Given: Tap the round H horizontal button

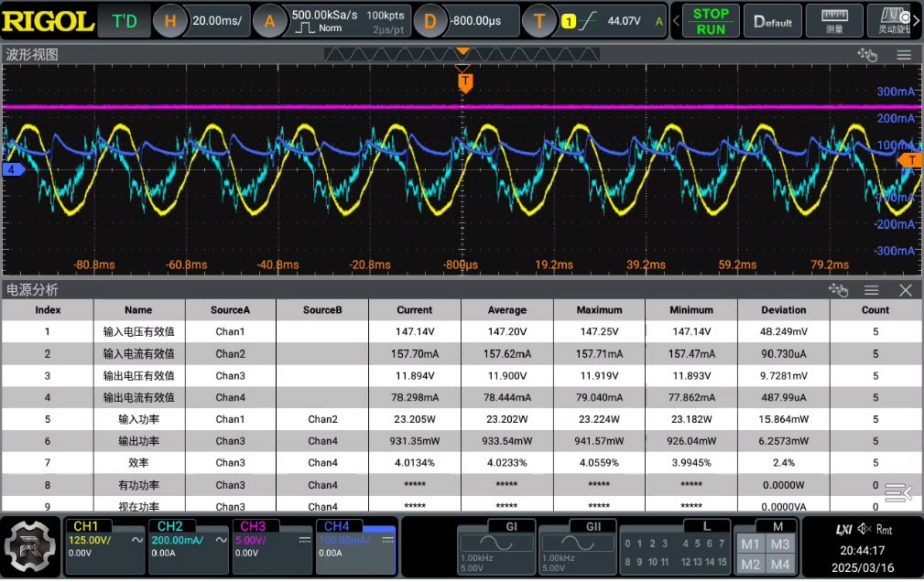Looking at the screenshot, I should click(170, 21).
